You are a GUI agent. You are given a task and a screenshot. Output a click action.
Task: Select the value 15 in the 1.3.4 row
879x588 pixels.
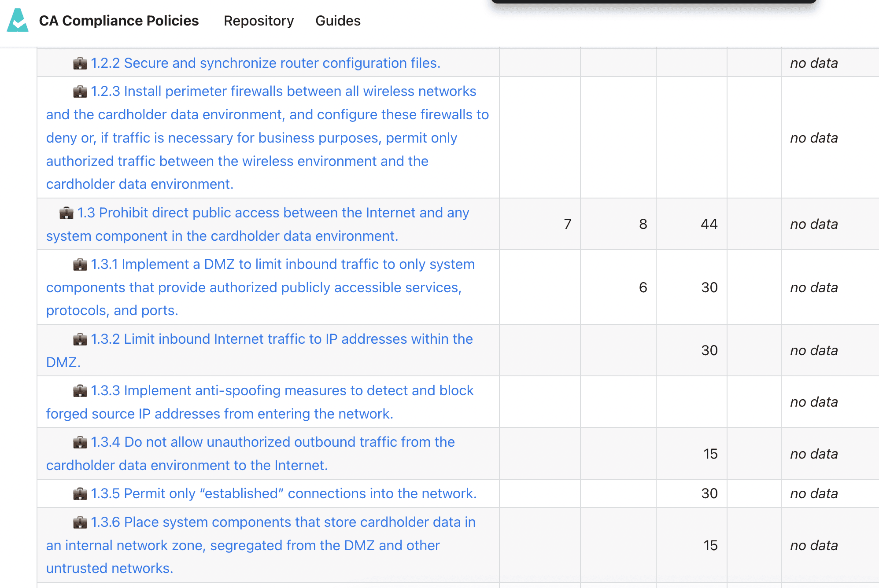click(710, 454)
